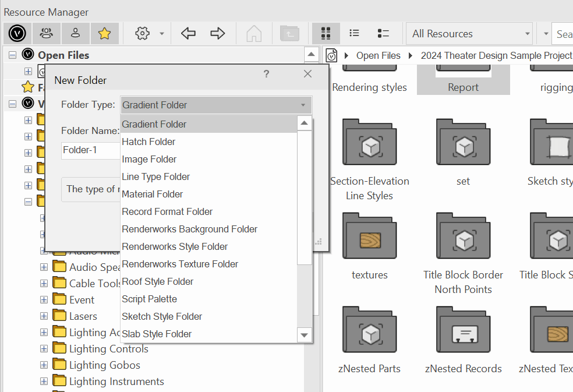The height and width of the screenshot is (392, 573).
Task: Click tree panel scroll up arrow
Action: (x=311, y=55)
